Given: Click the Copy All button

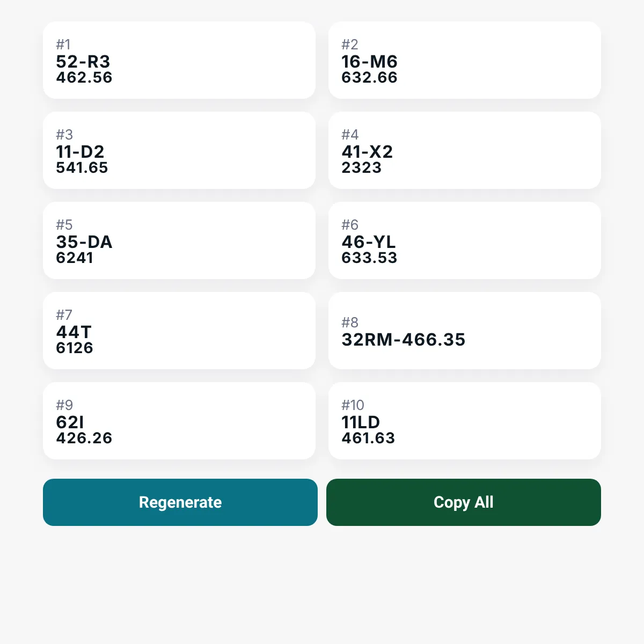Looking at the screenshot, I should (464, 502).
